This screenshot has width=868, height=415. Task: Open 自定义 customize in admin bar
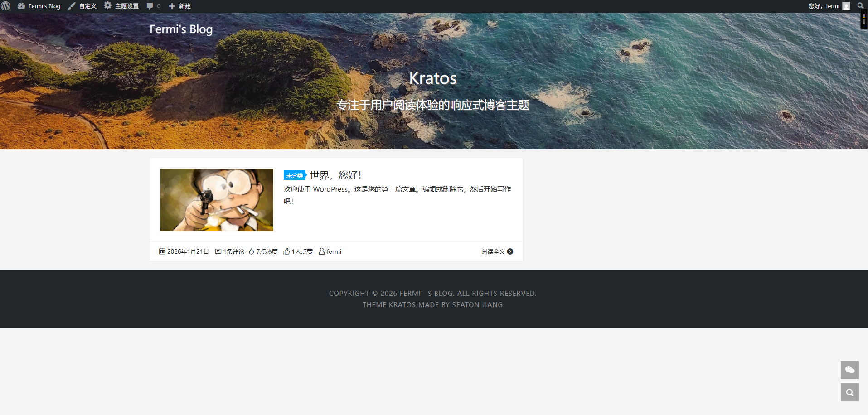[82, 6]
